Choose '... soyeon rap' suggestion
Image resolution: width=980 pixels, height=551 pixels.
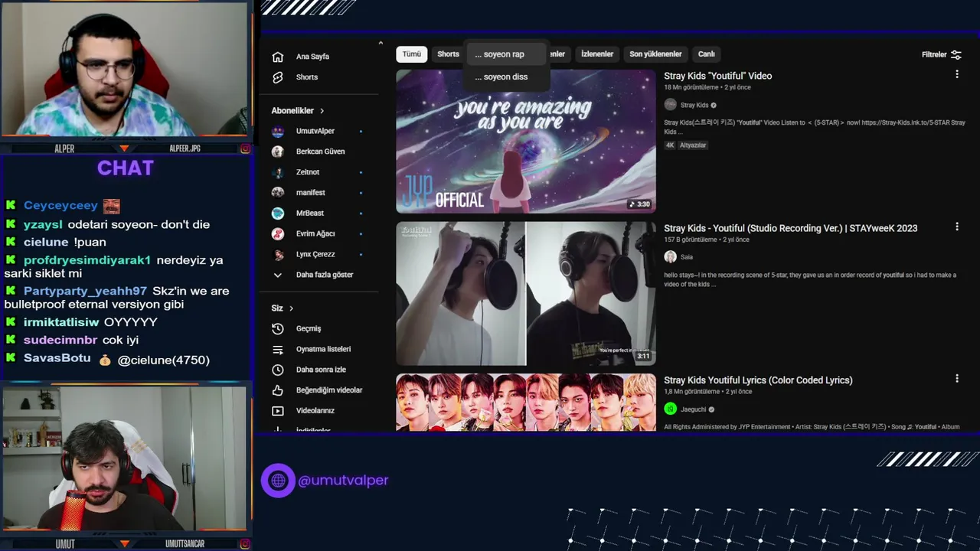click(506, 54)
